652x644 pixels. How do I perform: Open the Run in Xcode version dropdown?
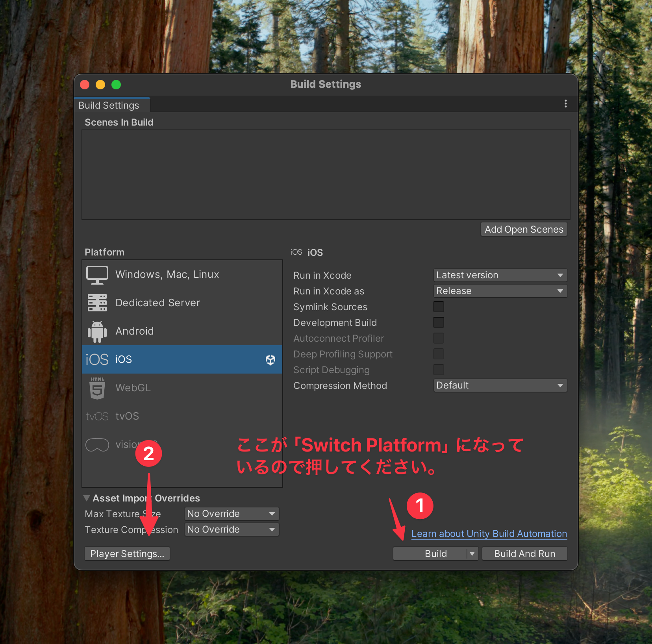click(x=500, y=275)
